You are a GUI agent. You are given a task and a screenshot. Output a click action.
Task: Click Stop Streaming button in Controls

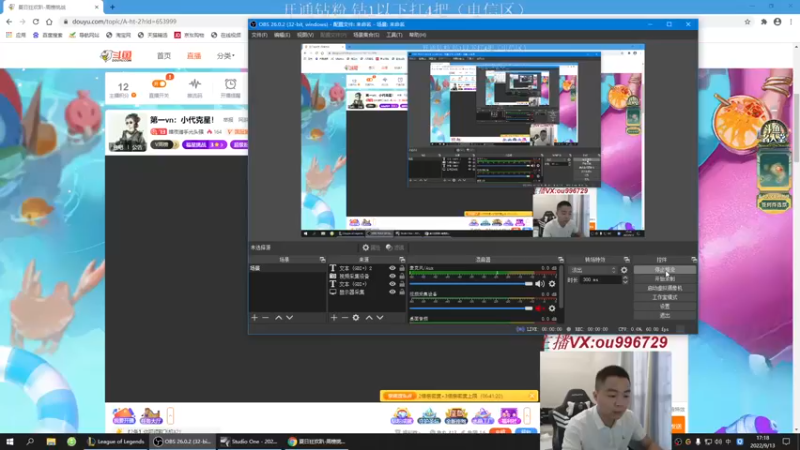click(665, 270)
